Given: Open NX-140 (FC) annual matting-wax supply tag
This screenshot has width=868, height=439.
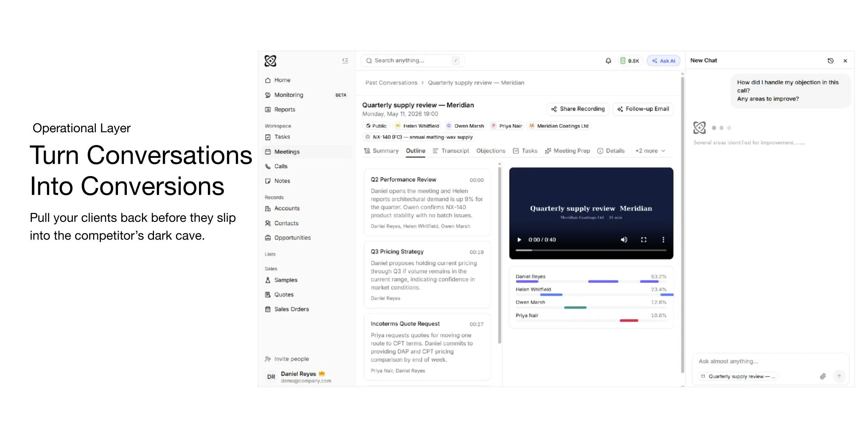Looking at the screenshot, I should click(419, 137).
